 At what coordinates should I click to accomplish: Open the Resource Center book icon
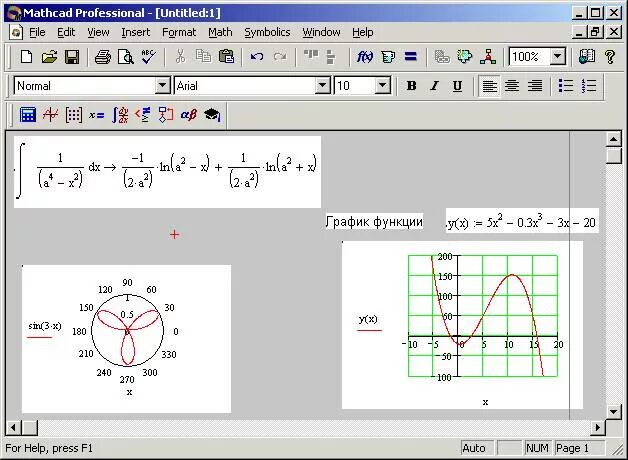(587, 57)
